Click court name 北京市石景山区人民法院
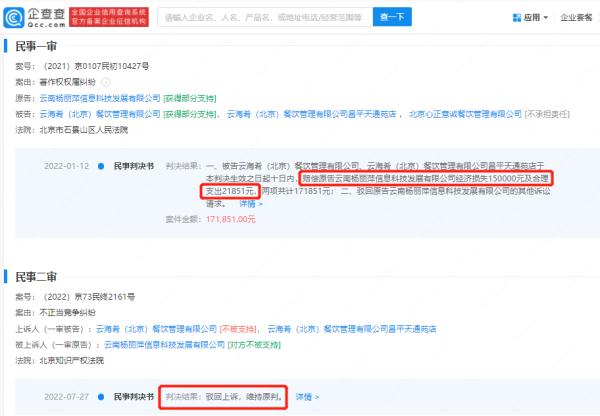600x416 pixels. (x=84, y=130)
